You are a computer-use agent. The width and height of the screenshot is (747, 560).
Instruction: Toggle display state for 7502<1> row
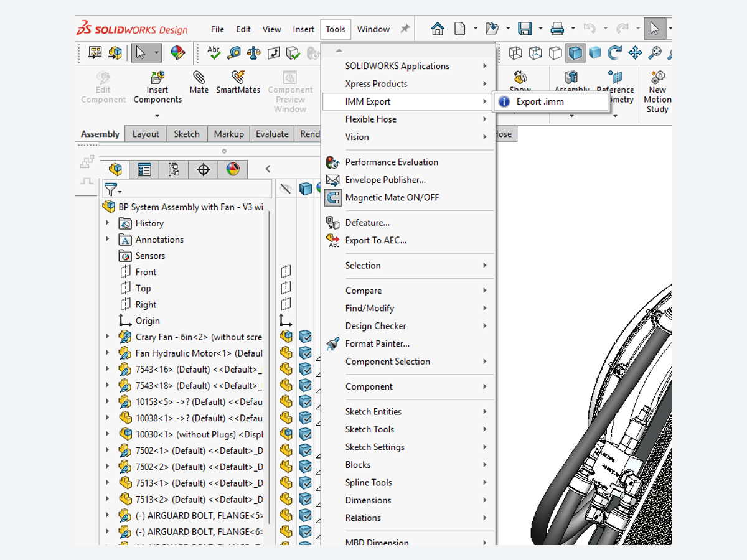click(305, 450)
